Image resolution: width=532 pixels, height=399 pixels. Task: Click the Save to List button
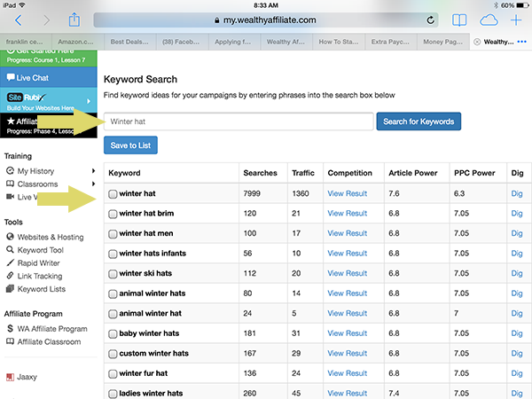tap(130, 145)
